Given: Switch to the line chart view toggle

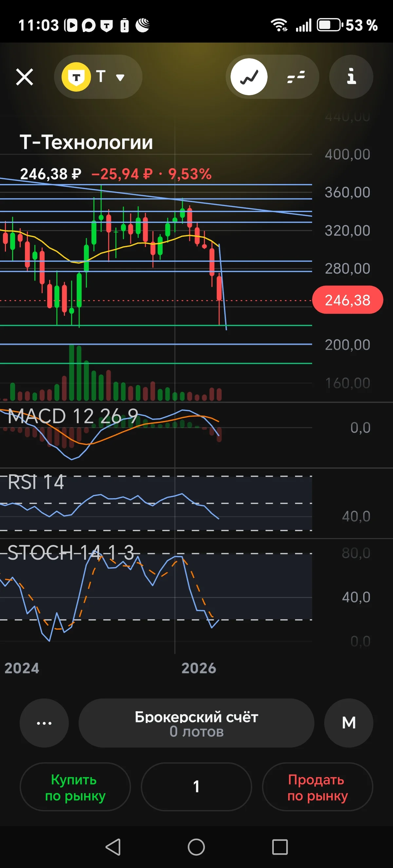Looking at the screenshot, I should point(249,77).
